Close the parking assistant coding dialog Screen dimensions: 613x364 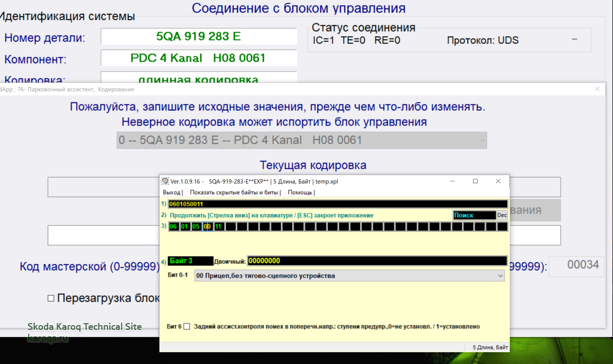click(x=597, y=89)
